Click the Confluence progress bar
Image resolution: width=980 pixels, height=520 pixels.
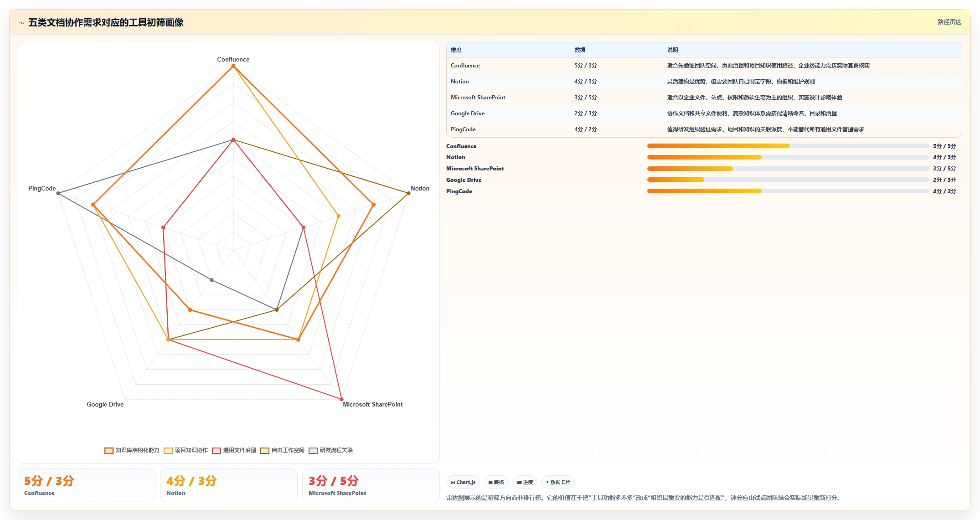(788, 146)
